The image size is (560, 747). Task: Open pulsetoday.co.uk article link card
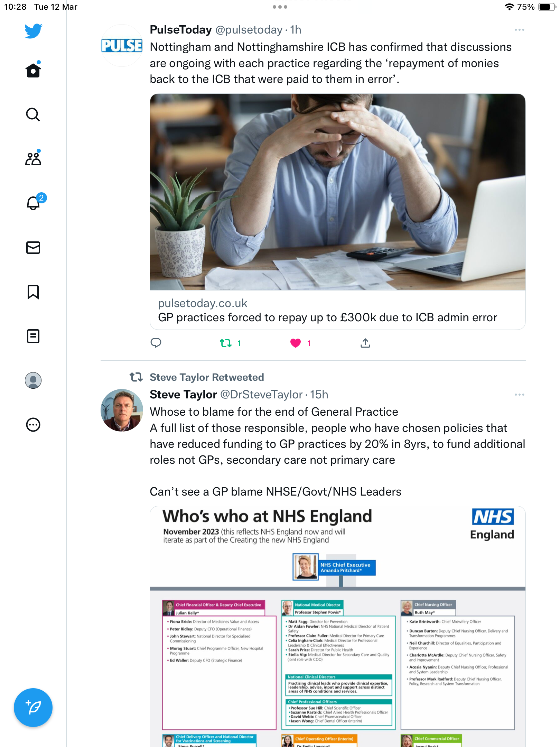coord(337,212)
